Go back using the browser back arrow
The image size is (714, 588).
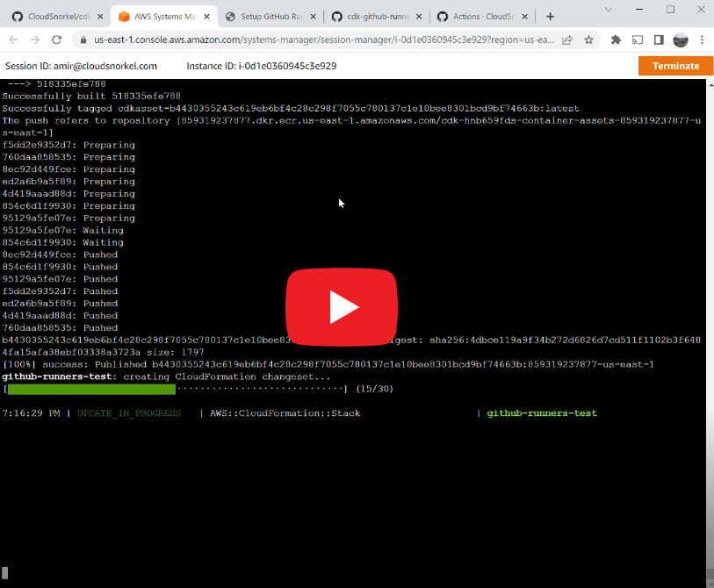coord(14,39)
